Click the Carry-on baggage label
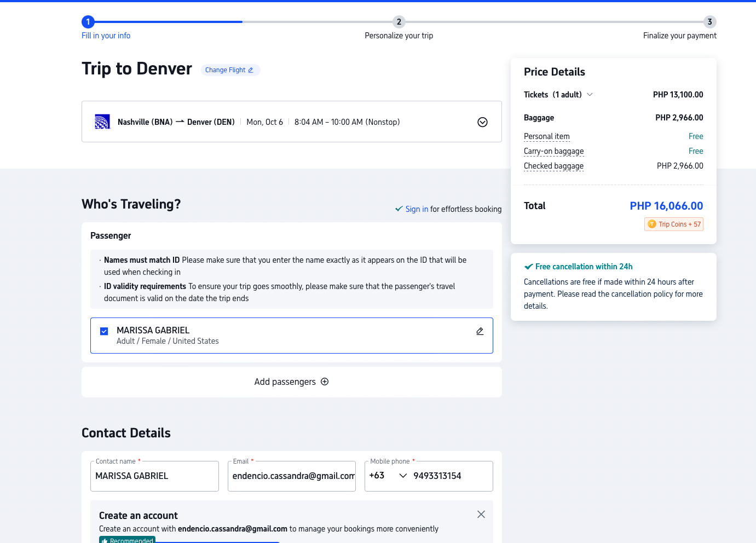 click(554, 151)
